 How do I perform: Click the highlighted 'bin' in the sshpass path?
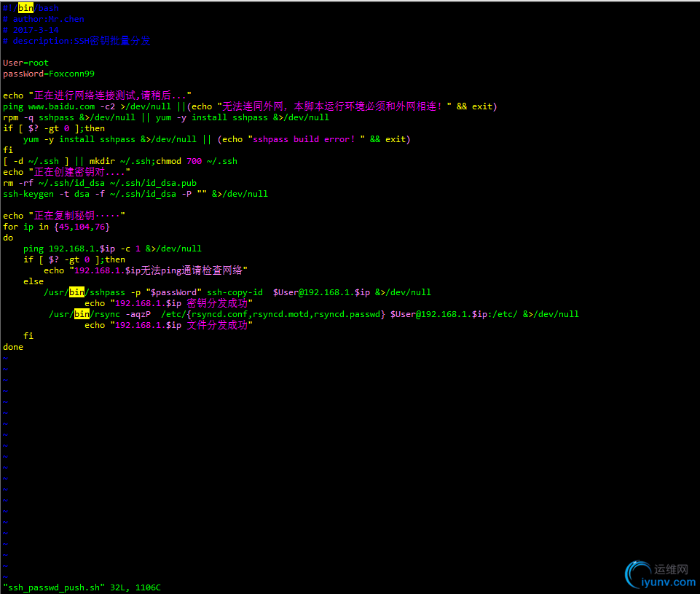tap(76, 292)
